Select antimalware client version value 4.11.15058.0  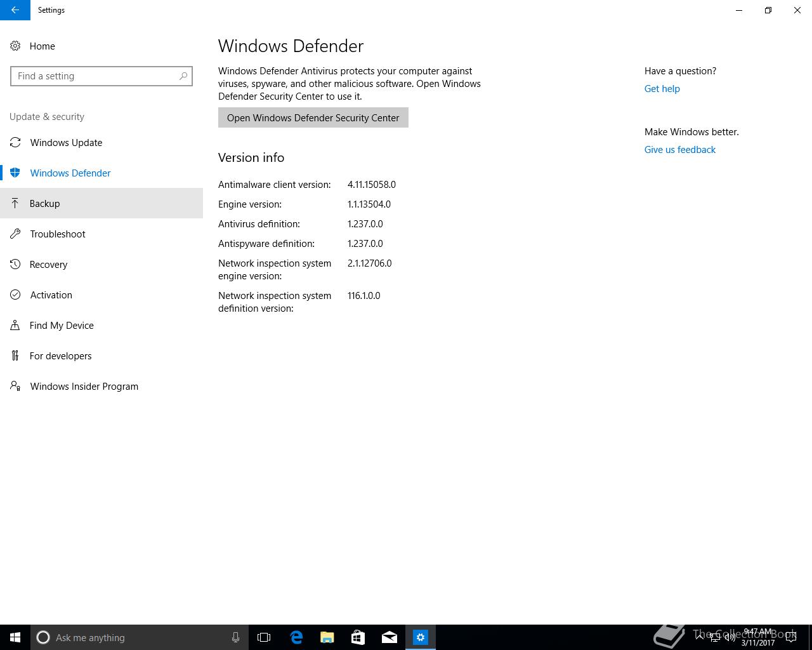tap(372, 185)
